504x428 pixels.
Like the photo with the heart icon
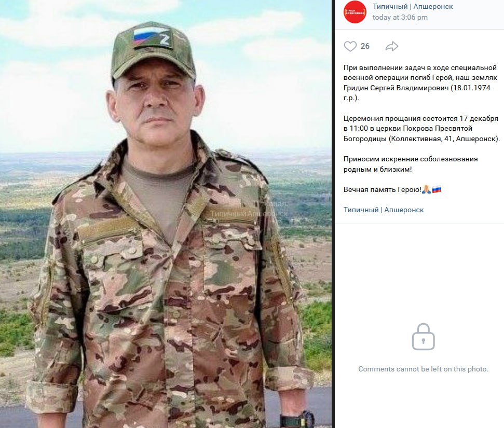[350, 46]
